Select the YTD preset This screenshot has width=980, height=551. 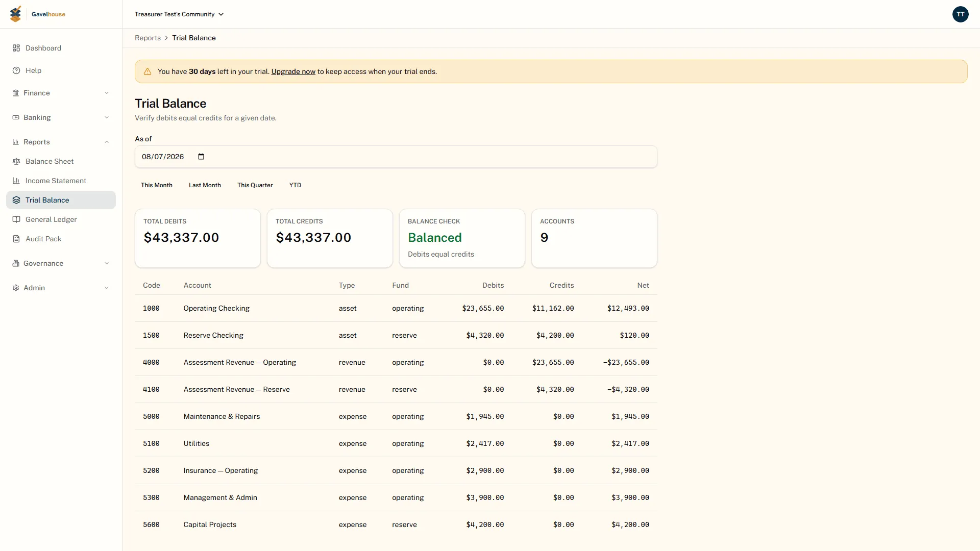295,185
